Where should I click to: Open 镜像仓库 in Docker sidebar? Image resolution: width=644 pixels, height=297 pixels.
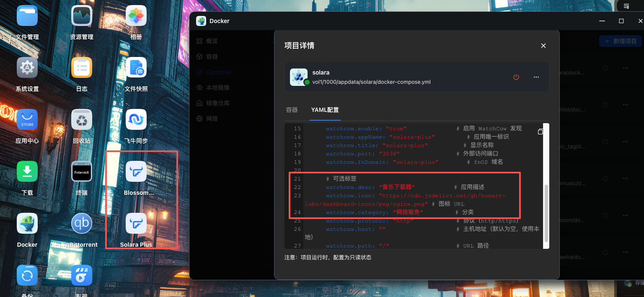pos(212,103)
